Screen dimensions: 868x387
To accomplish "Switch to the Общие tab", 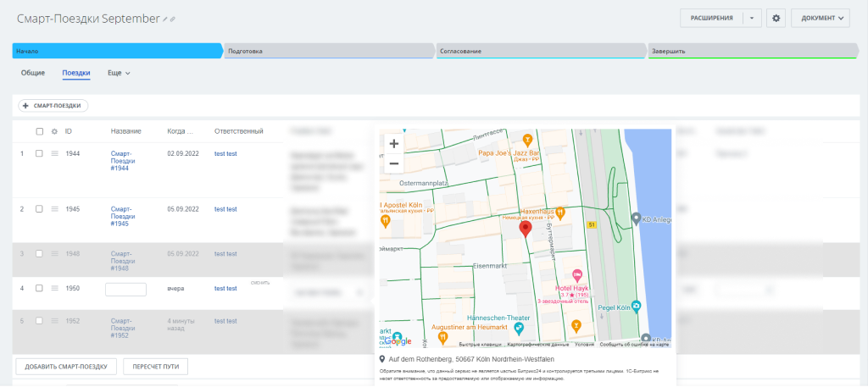I will pyautogui.click(x=33, y=73).
